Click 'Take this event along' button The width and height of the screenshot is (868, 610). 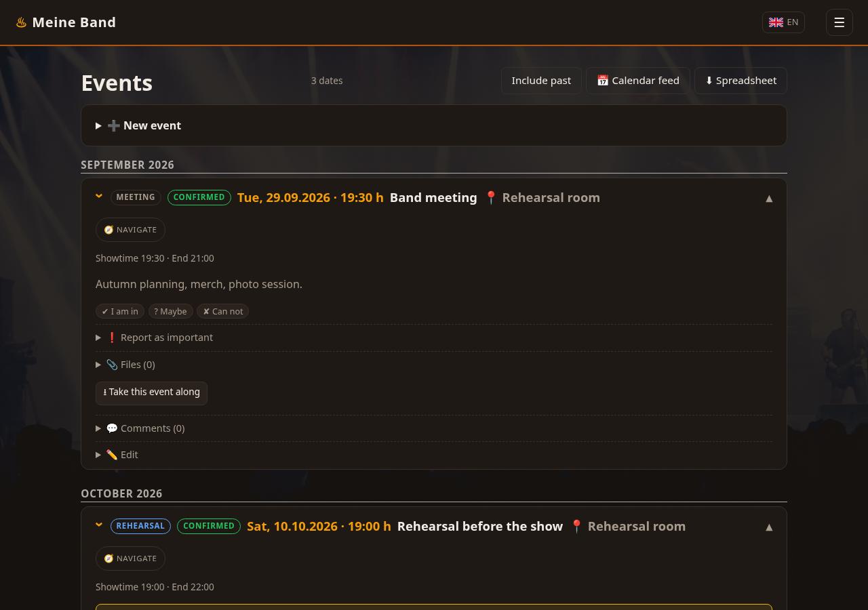coord(151,392)
